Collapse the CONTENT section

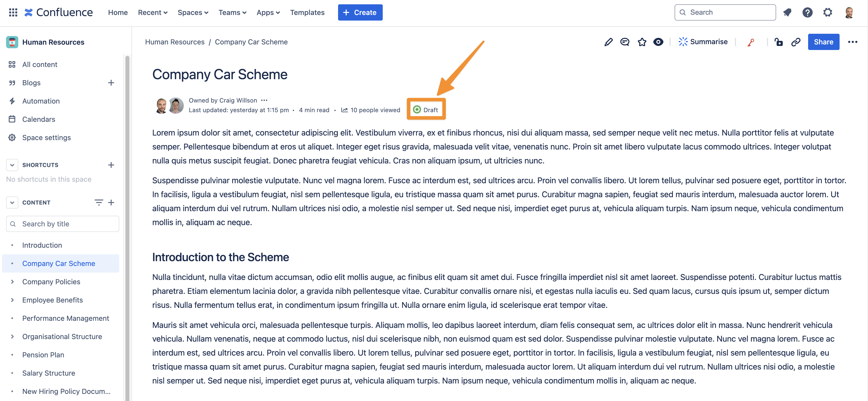12,202
